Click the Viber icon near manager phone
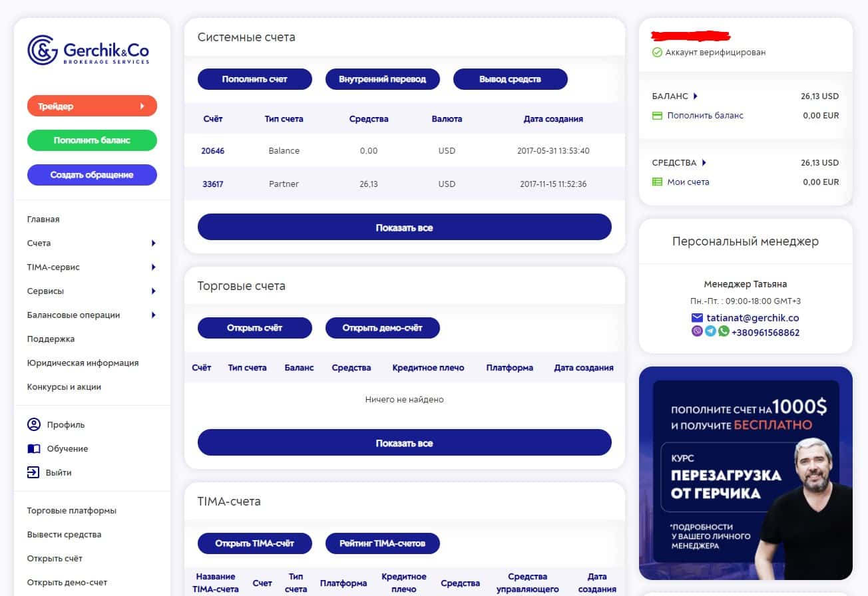 697,331
